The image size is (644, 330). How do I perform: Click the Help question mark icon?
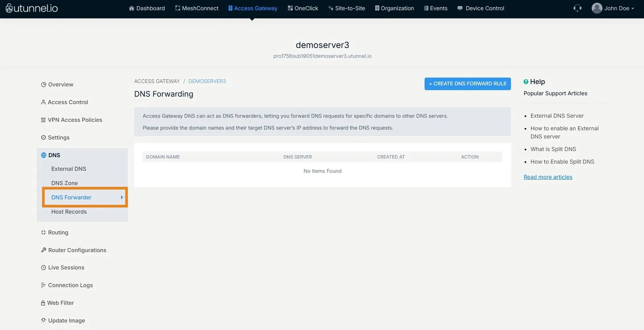click(x=526, y=82)
